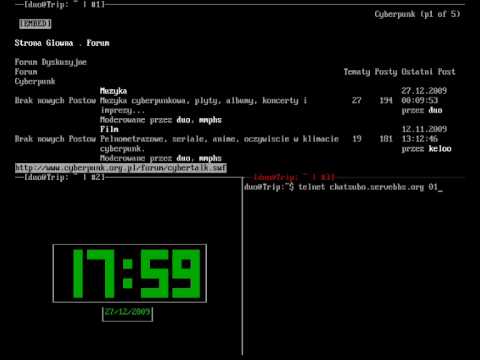The height and width of the screenshot is (360, 480).
Task: Click the Cyberpunk (p1 of 5) page title
Action: coord(417,14)
